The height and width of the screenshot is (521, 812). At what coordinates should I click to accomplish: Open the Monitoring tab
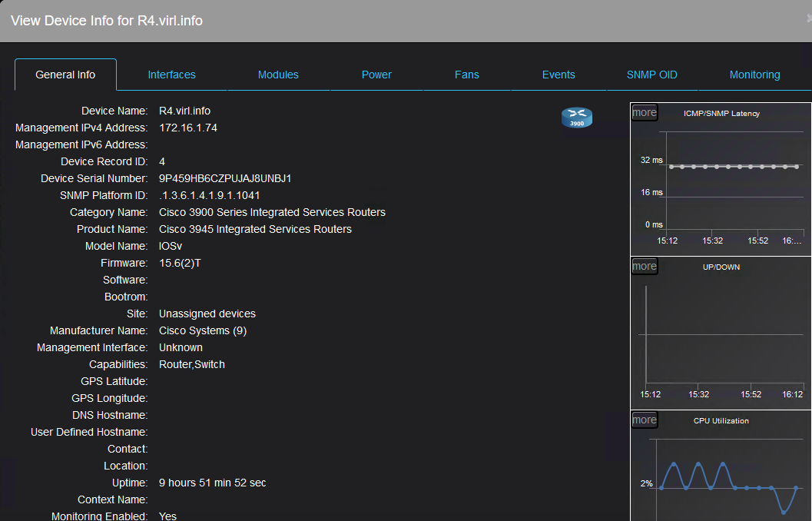754,75
